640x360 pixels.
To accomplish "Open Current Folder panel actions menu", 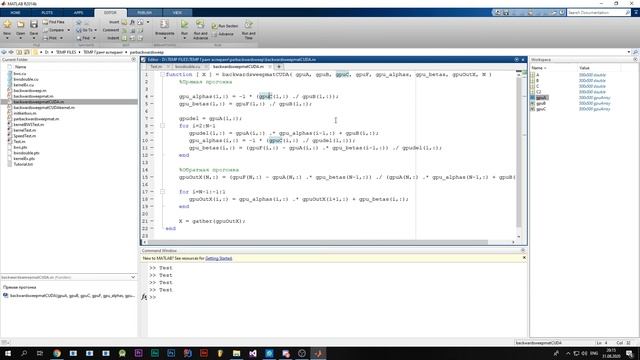I will click(133, 60).
